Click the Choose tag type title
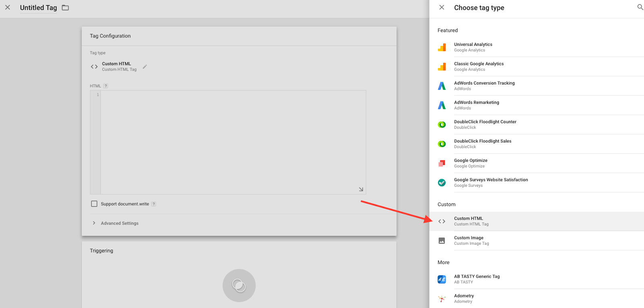Screen dimensions: 644x308 pos(479,8)
